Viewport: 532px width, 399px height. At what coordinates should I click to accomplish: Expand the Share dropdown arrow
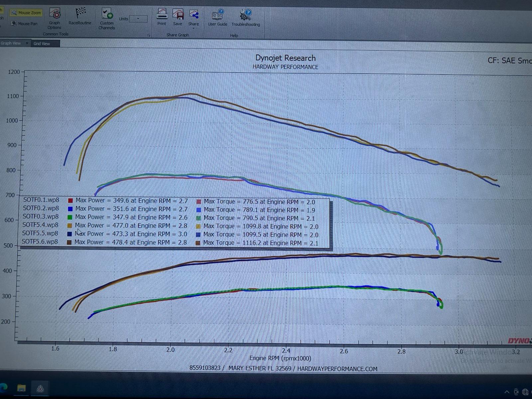click(x=194, y=28)
